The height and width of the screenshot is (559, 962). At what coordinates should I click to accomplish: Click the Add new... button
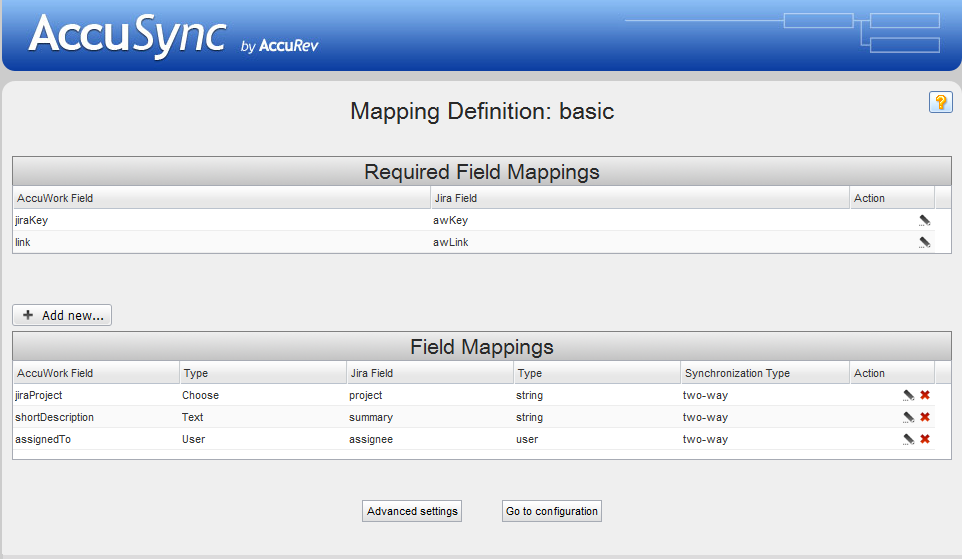(62, 315)
